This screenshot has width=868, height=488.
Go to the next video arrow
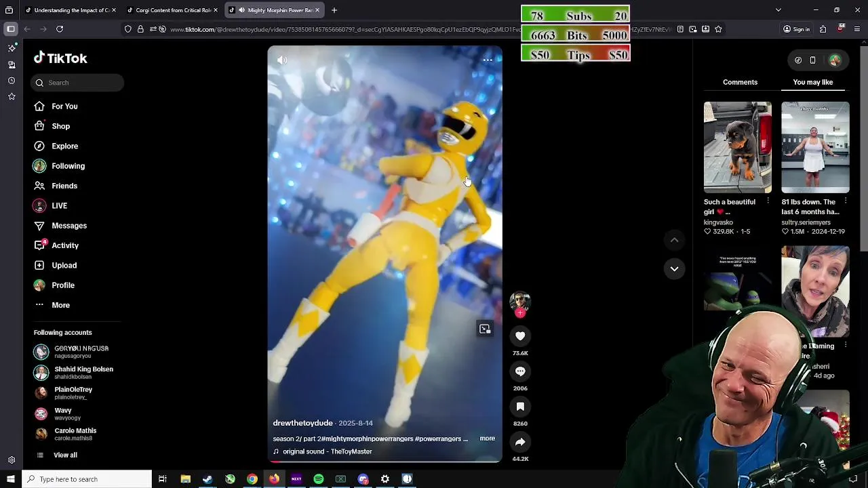(x=674, y=269)
